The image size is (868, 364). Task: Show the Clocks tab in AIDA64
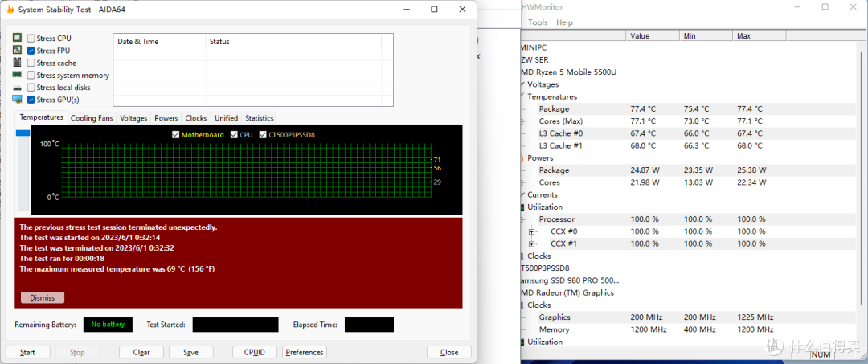196,118
